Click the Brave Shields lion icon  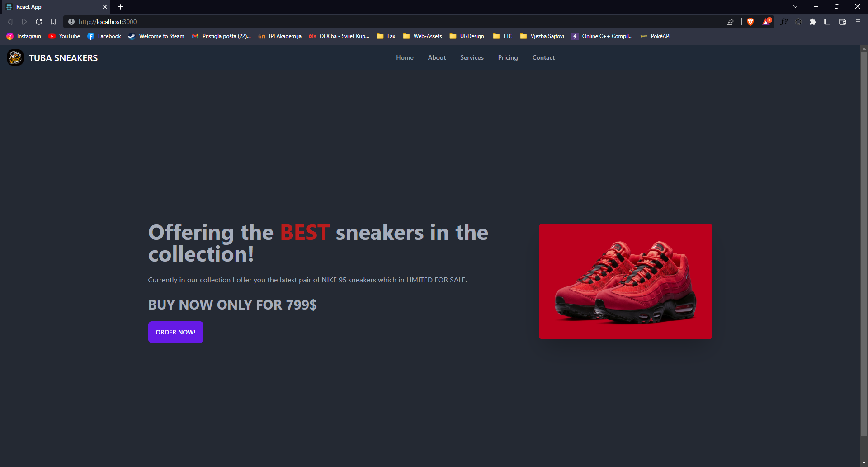point(750,22)
